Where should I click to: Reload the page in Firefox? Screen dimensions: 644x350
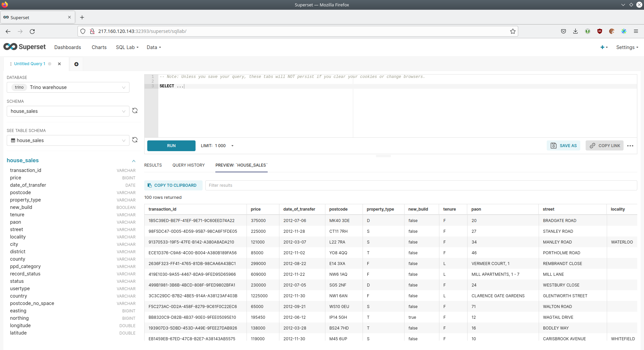tap(32, 31)
